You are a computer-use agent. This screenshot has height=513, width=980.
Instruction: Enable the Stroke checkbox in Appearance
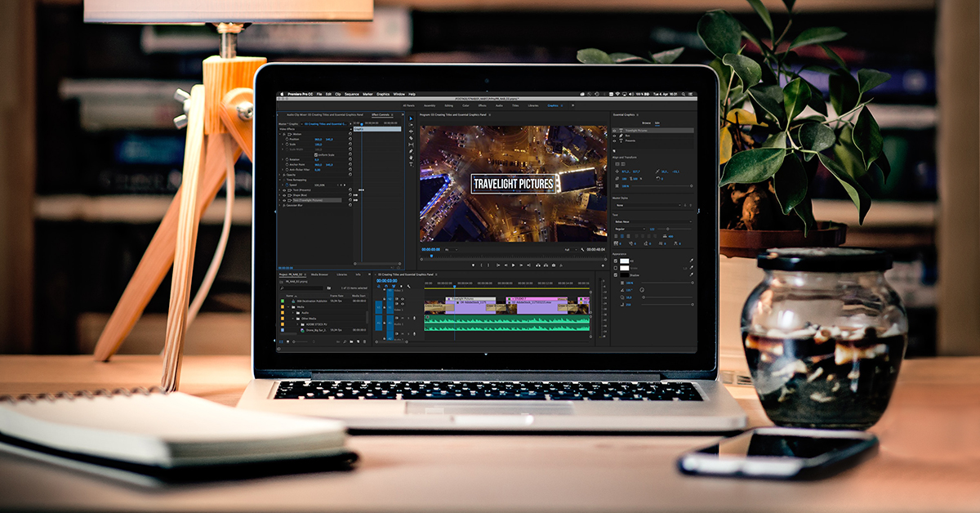tap(615, 268)
